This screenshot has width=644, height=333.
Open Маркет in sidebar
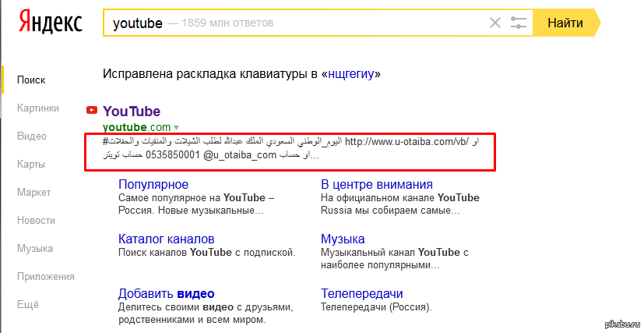tap(33, 192)
